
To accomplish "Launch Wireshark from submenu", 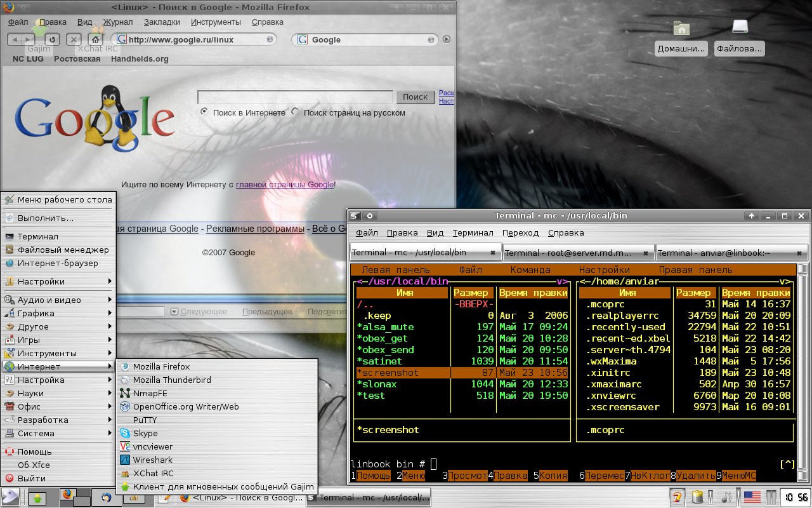I will (217, 460).
